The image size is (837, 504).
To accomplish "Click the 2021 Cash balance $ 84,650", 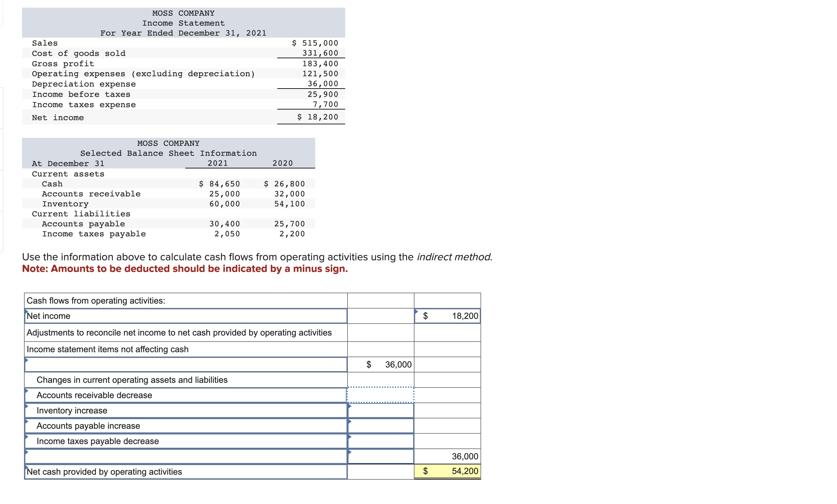I will pyautogui.click(x=219, y=184).
